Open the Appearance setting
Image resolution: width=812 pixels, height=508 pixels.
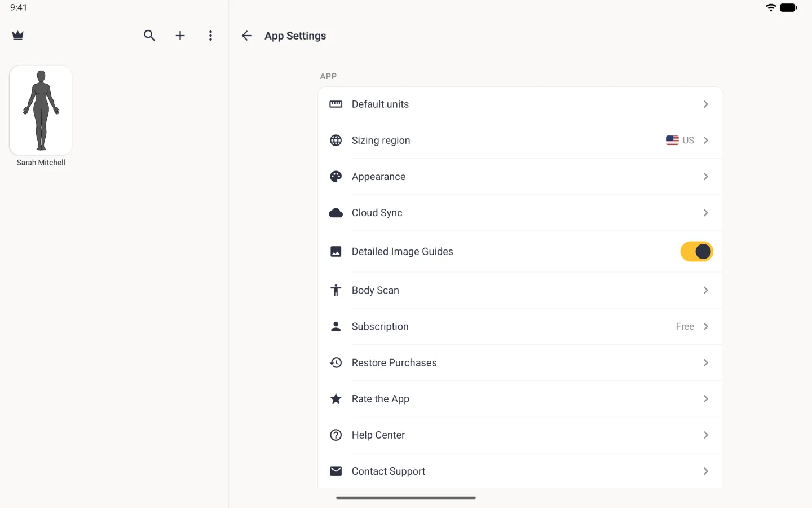(520, 177)
